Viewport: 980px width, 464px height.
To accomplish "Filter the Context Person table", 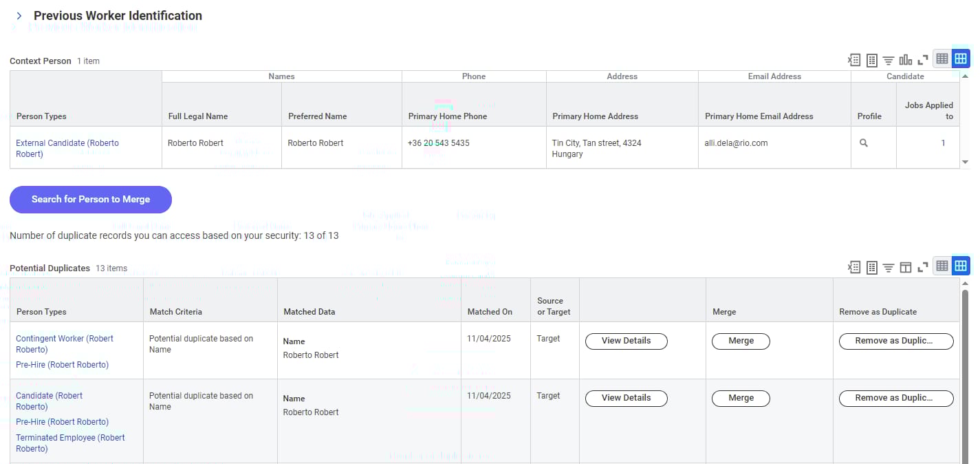I will pyautogui.click(x=889, y=60).
